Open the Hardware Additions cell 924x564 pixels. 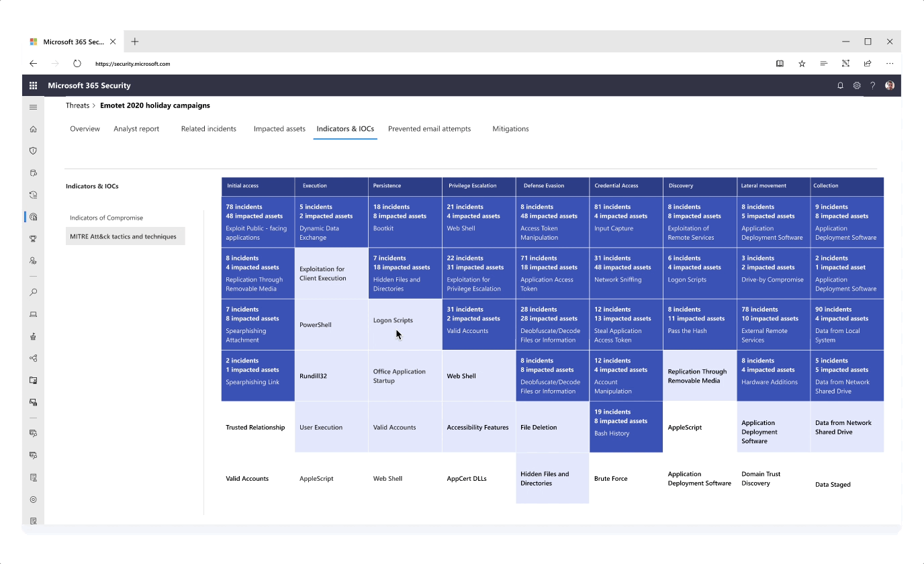774,376
